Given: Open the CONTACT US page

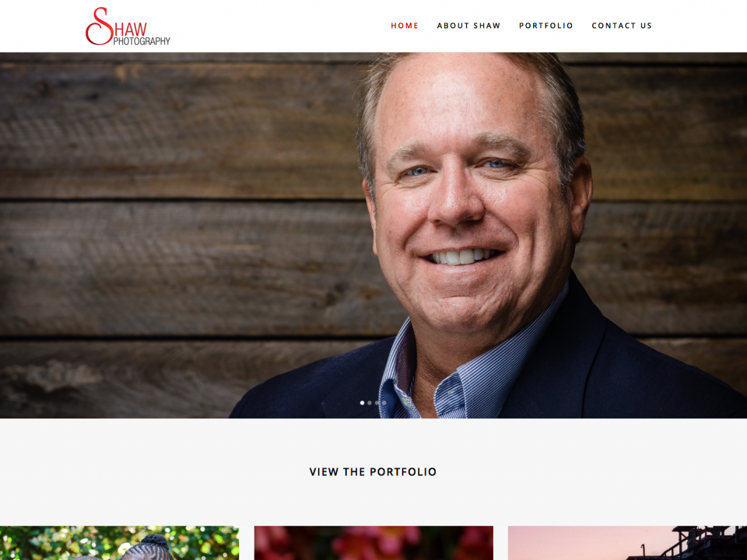Looking at the screenshot, I should 622,26.
